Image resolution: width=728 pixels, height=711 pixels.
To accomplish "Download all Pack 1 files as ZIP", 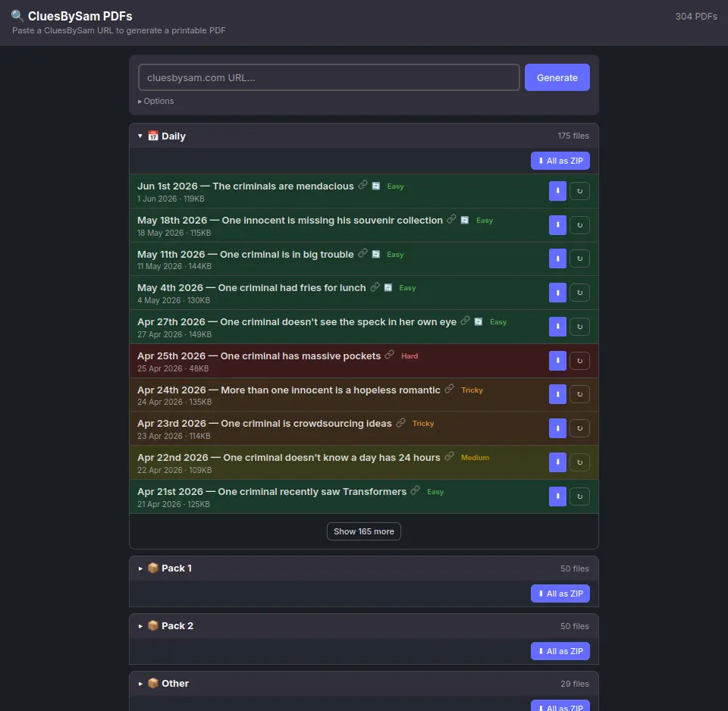I will [x=560, y=594].
